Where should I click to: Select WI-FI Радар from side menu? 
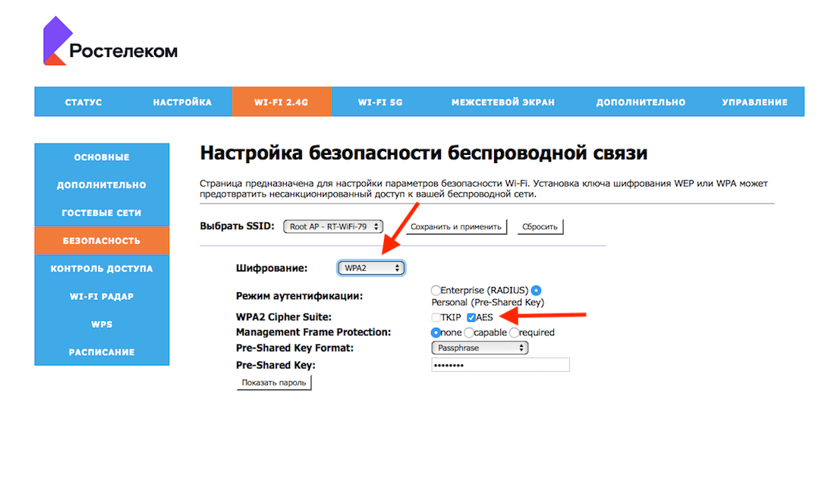point(102,297)
